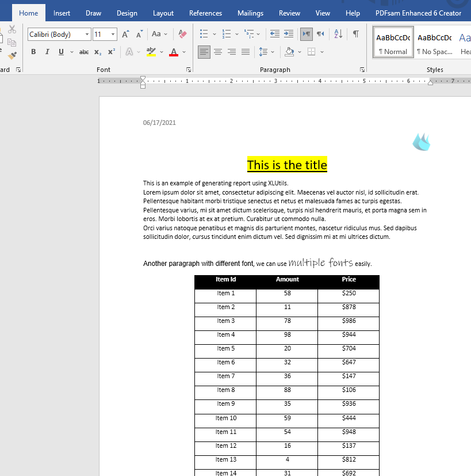Expand numbering library dropdown arrow
The width and height of the screenshot is (471, 476).
tap(237, 35)
